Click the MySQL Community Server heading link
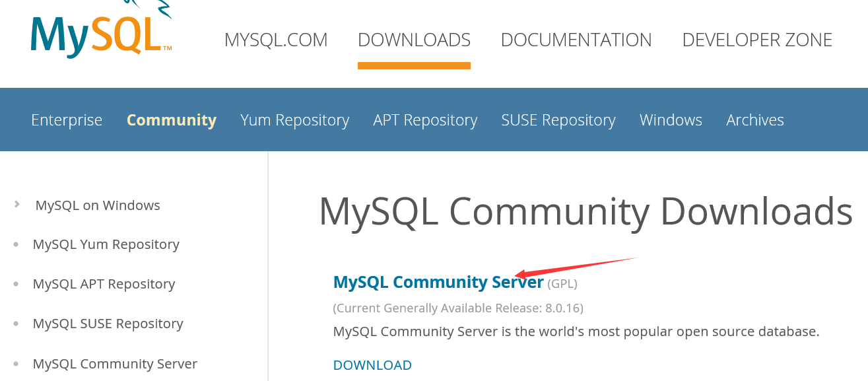Viewport: 868px width, 381px height. click(438, 283)
